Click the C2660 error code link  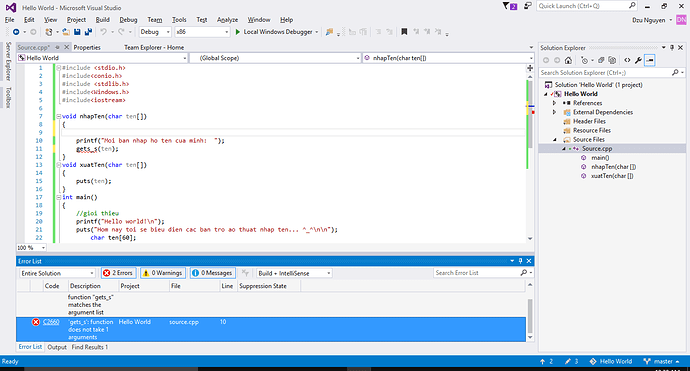(x=51, y=322)
